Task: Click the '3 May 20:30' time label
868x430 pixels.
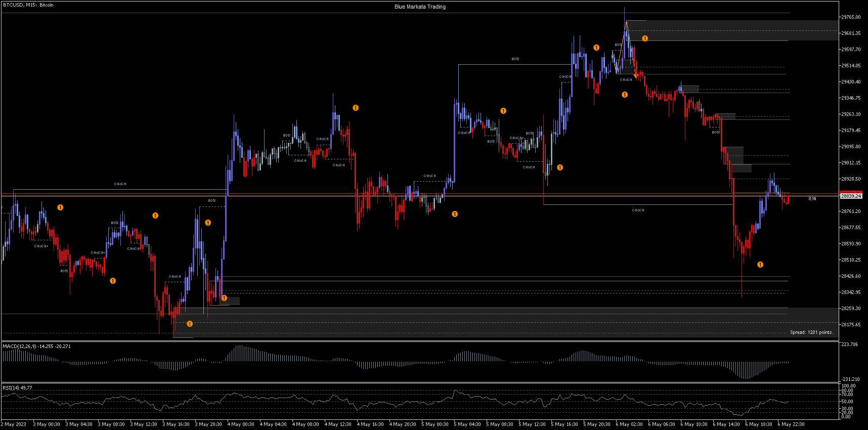Action: pyautogui.click(x=208, y=424)
